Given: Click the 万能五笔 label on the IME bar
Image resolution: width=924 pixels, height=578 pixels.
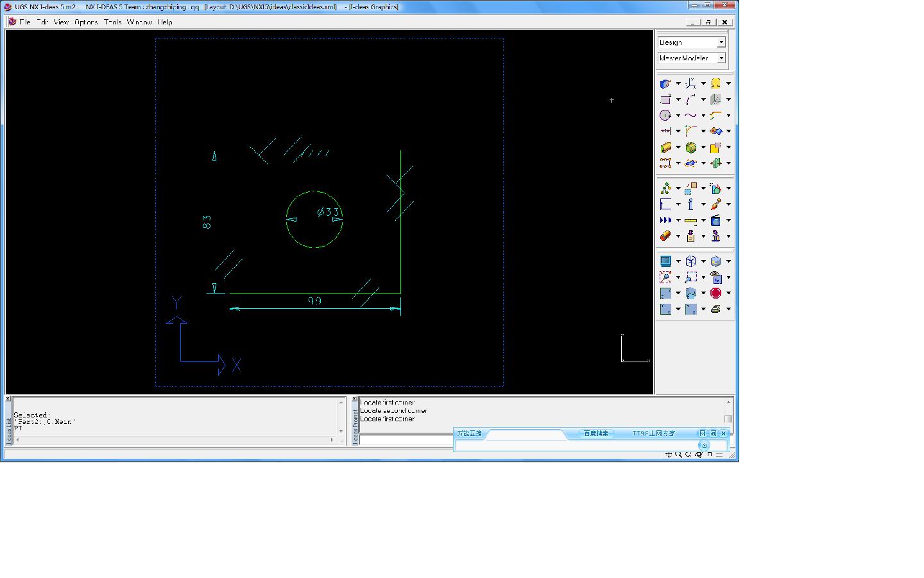Looking at the screenshot, I should [x=469, y=433].
